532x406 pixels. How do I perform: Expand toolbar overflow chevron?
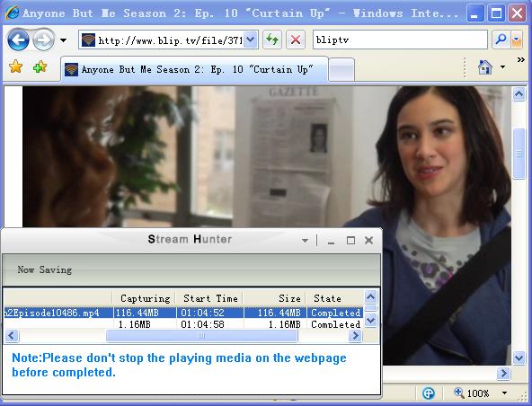point(521,60)
